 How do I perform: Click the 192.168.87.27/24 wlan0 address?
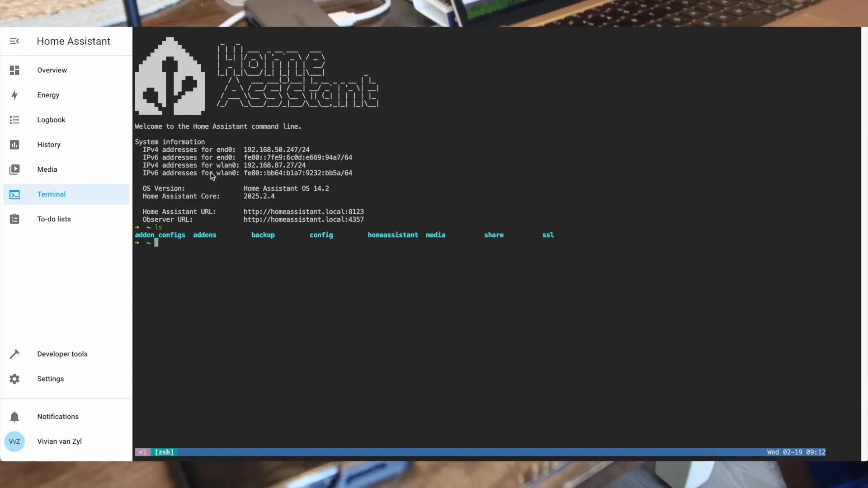[x=274, y=165]
